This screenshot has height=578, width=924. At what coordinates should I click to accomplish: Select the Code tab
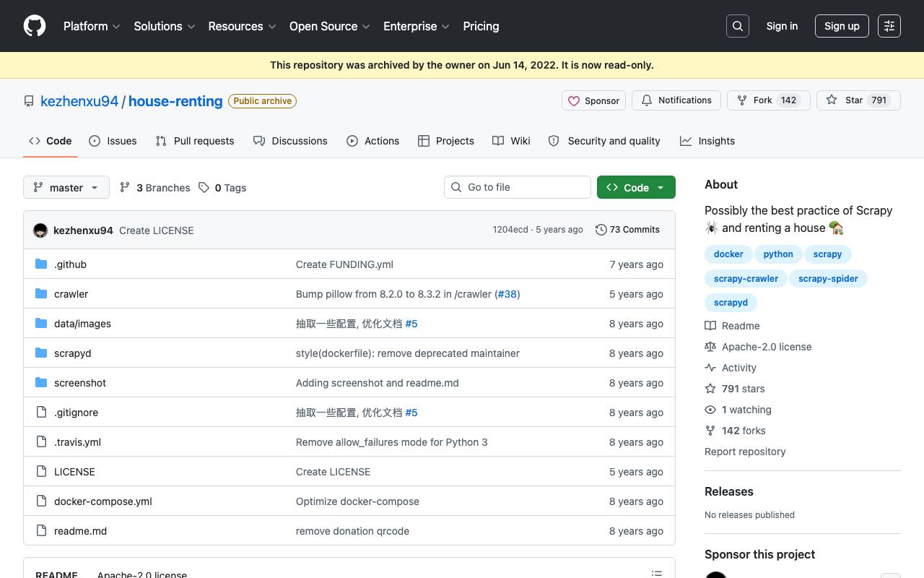pos(51,141)
